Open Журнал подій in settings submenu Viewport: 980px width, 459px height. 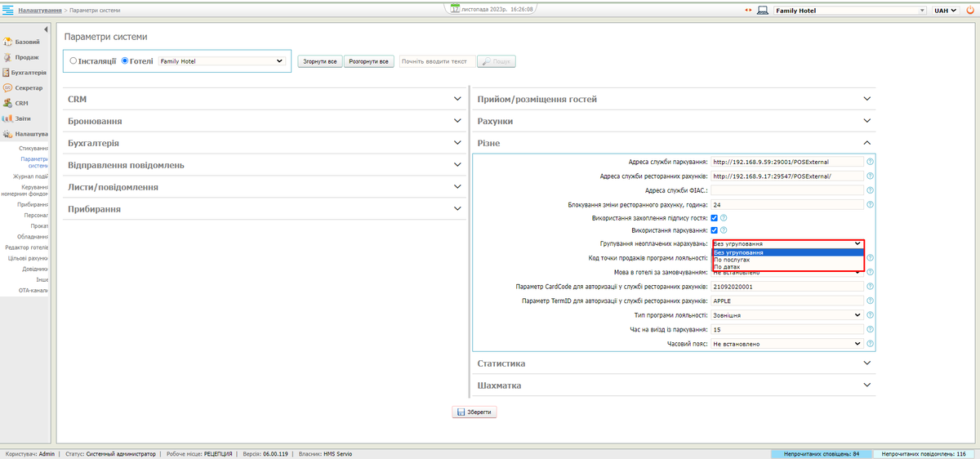pos(30,176)
